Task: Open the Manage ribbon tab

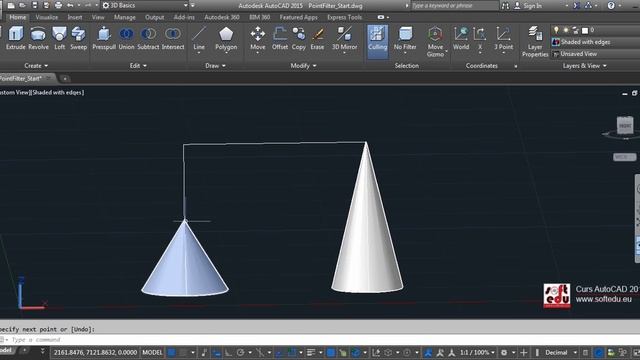Action: pyautogui.click(x=124, y=17)
